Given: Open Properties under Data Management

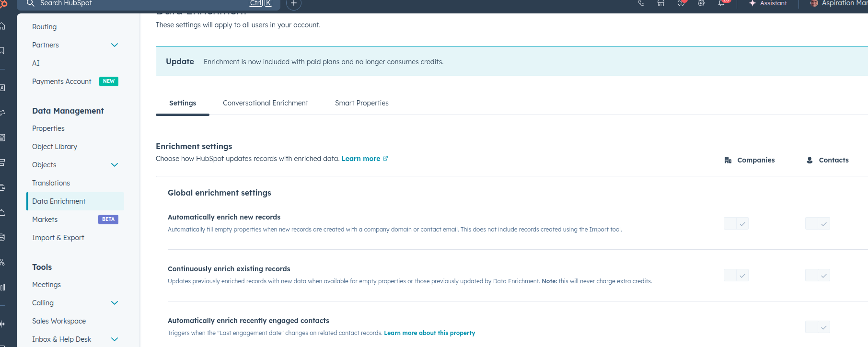Looking at the screenshot, I should pyautogui.click(x=48, y=128).
